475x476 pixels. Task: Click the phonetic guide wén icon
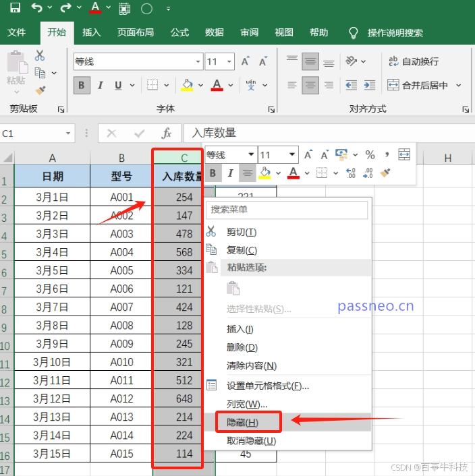[x=251, y=85]
